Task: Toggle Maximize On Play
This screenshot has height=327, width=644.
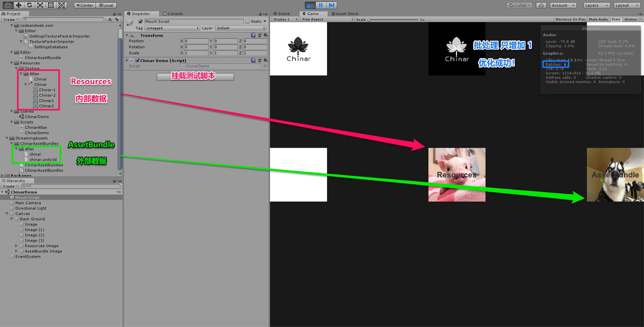Action: 570,19
